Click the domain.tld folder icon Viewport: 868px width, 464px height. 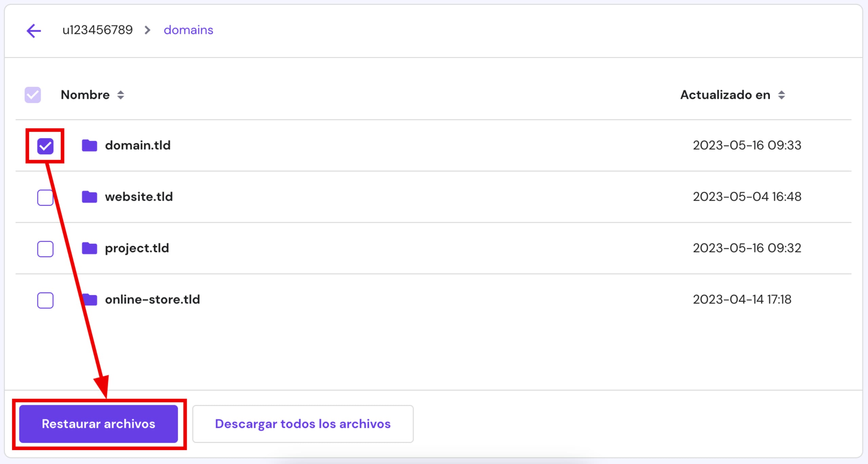(90, 145)
